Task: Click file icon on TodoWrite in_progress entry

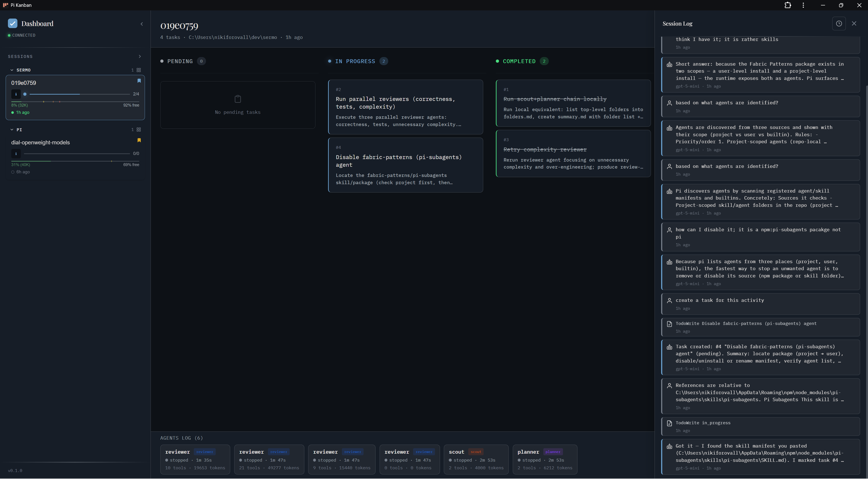Action: pos(669,423)
